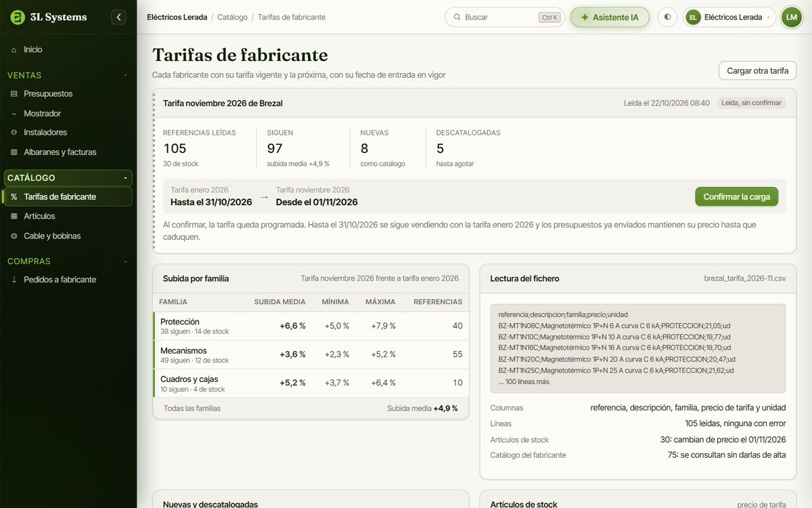
Task: Click the Inicio home icon
Action: (14, 49)
